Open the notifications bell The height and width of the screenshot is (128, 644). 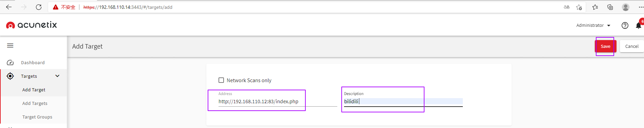(638, 25)
